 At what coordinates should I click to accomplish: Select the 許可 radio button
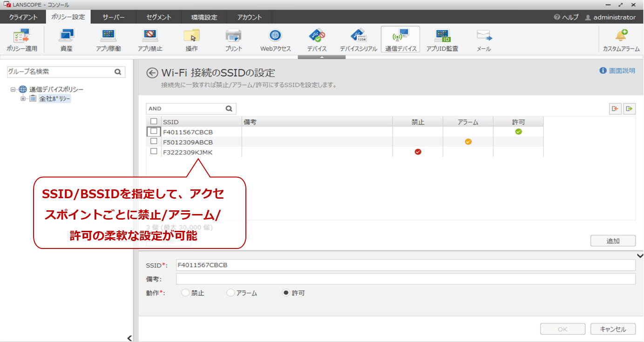(x=286, y=293)
